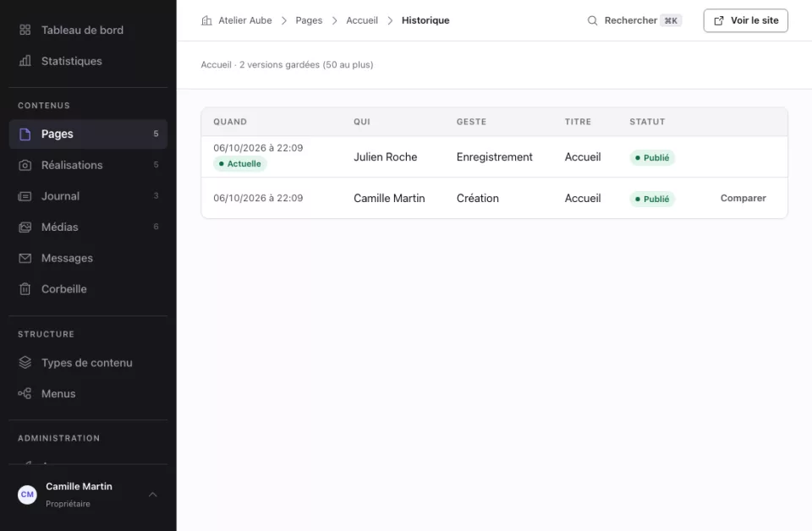The height and width of the screenshot is (531, 812).
Task: Open the Tableau de bord grid icon
Action: tap(25, 30)
